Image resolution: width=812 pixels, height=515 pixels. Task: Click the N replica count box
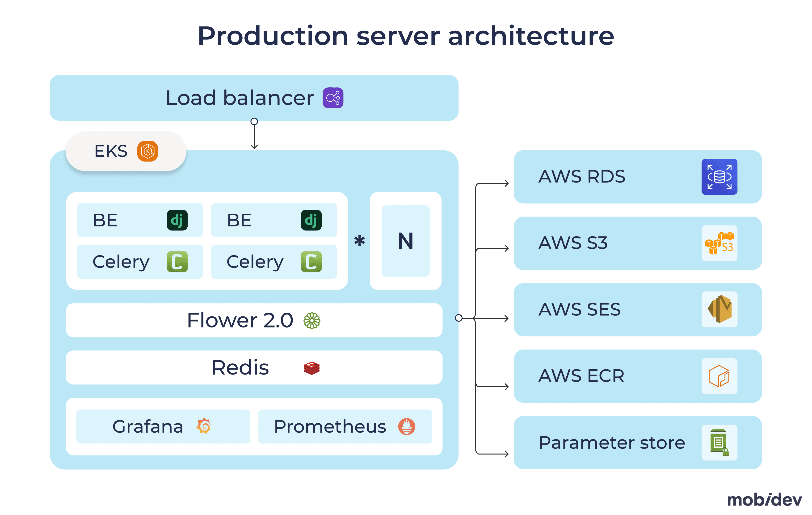pos(405,241)
